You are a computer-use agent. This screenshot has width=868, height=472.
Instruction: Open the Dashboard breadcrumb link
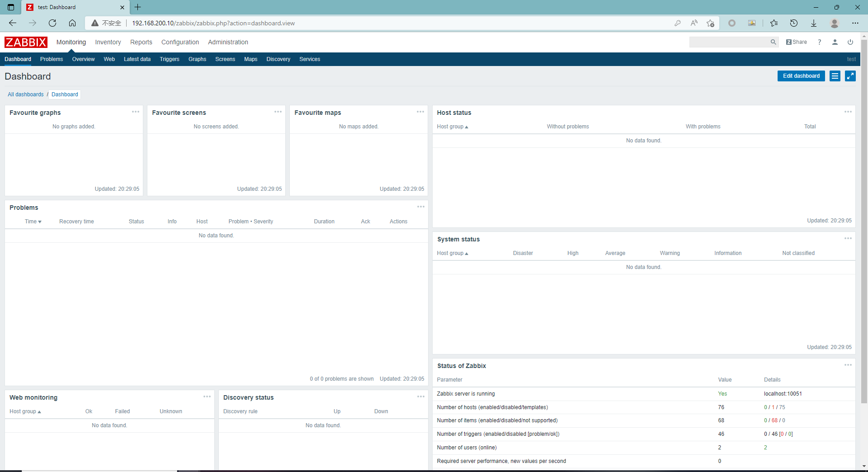(65, 94)
